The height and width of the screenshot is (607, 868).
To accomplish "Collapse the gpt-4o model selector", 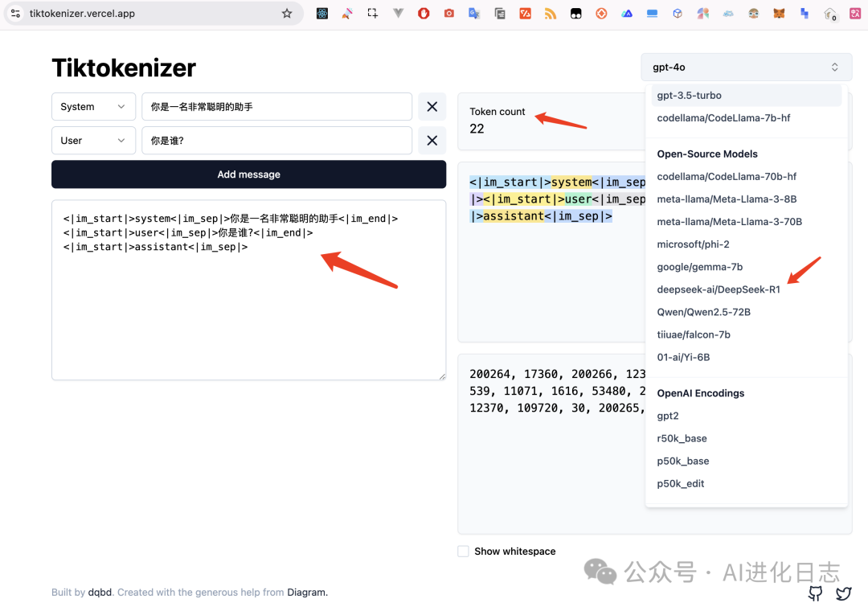I will point(746,67).
